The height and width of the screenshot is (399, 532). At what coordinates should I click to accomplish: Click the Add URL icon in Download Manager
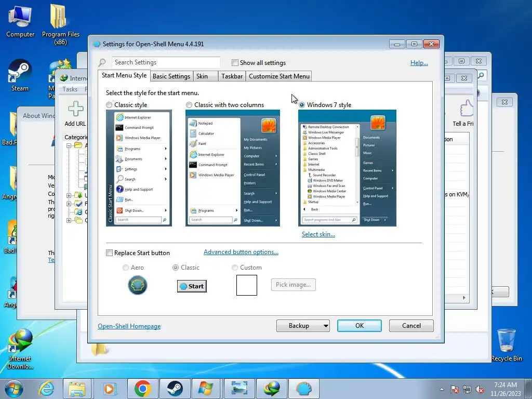[x=75, y=109]
